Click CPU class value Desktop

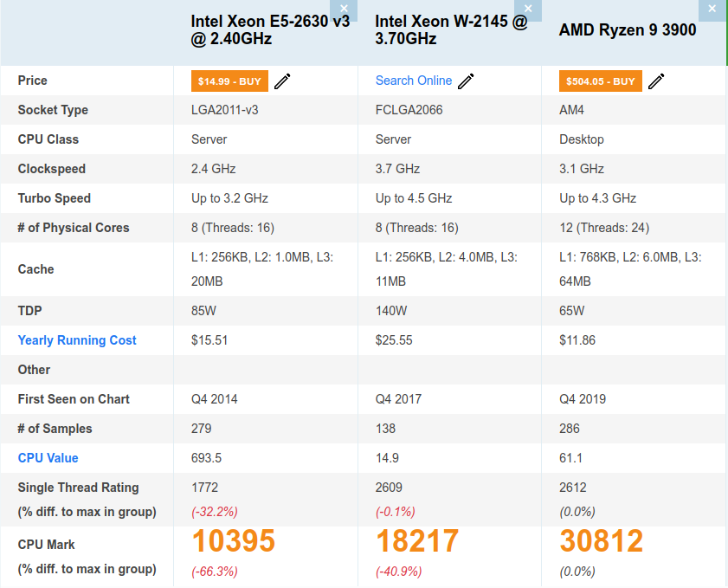pyautogui.click(x=582, y=139)
